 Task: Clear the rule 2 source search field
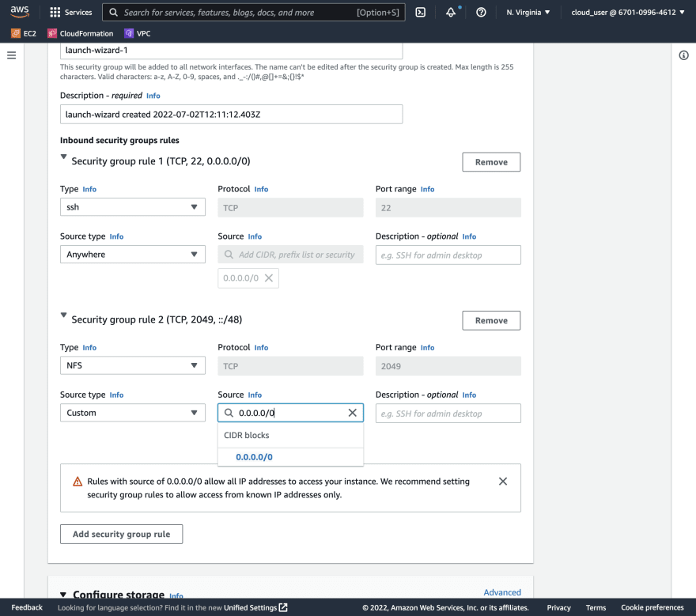point(353,413)
